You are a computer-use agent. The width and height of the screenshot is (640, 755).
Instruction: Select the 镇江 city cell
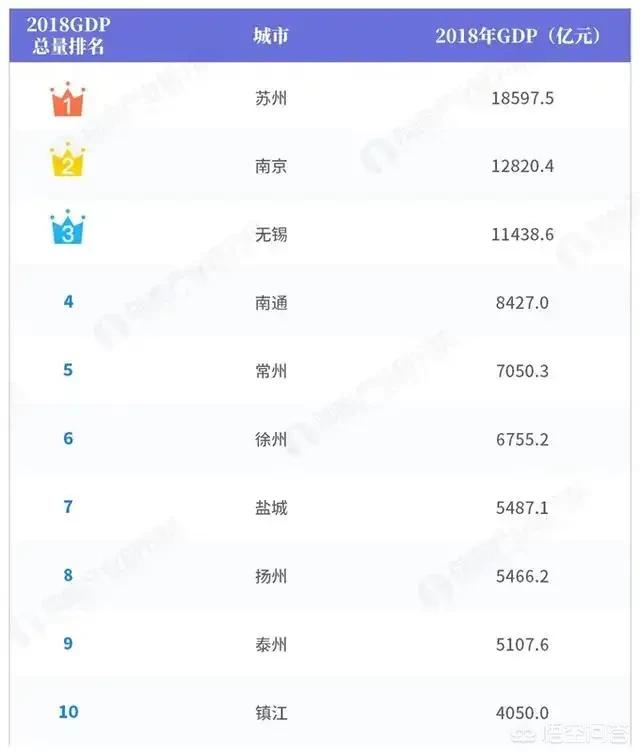(x=271, y=712)
